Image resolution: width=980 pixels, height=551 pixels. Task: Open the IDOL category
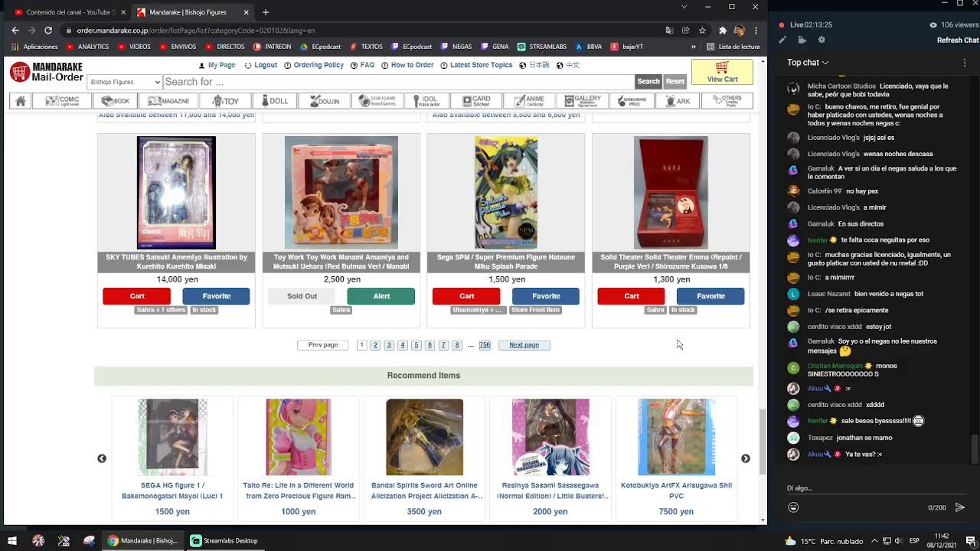pos(426,101)
